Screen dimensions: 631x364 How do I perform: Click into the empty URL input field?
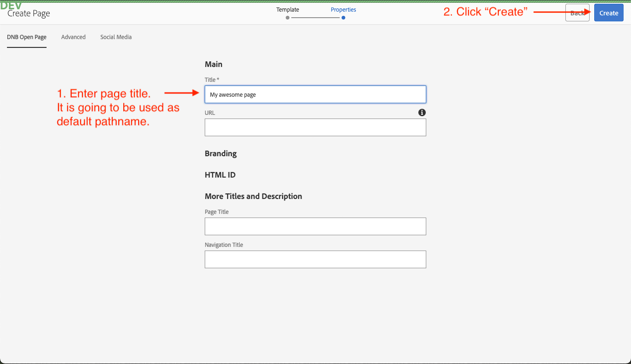click(x=315, y=127)
